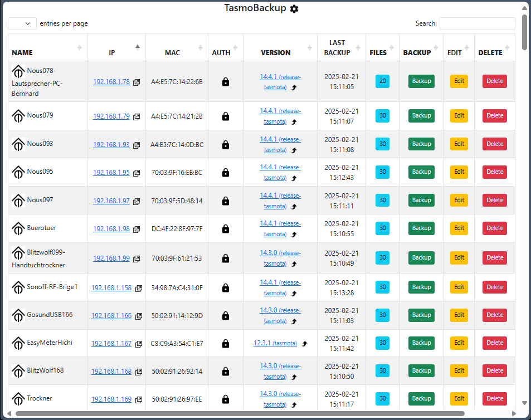Sort table by VERSION column
Image resolution: width=531 pixels, height=420 pixels.
280,47
